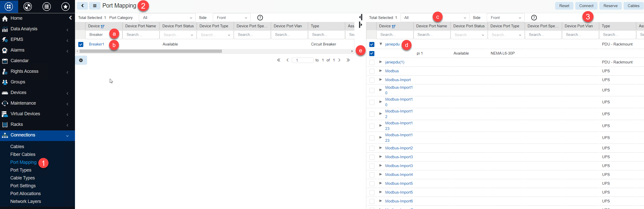The width and height of the screenshot is (644, 209).
Task: Click the left grid horizontal scrollbar
Action: coord(150,51)
